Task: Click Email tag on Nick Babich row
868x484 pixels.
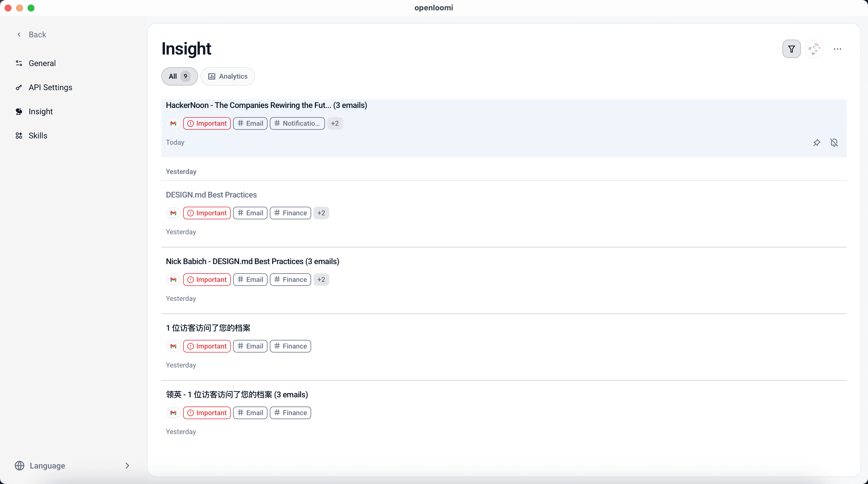Action: [x=250, y=279]
